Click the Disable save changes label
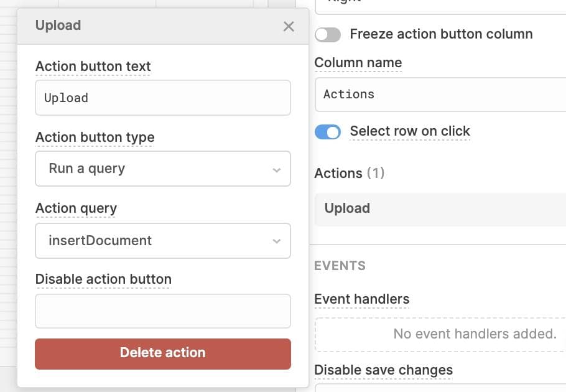This screenshot has height=392, width=566. [383, 370]
